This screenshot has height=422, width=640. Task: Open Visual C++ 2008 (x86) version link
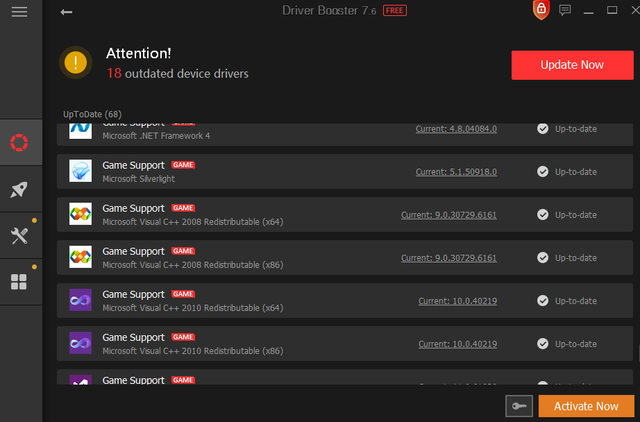(x=449, y=258)
